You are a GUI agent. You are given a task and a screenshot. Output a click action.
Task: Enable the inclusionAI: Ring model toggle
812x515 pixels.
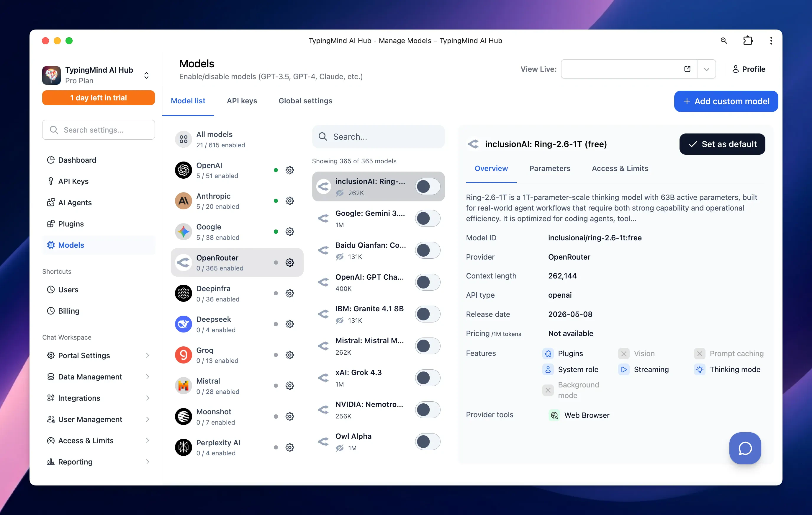(x=428, y=187)
